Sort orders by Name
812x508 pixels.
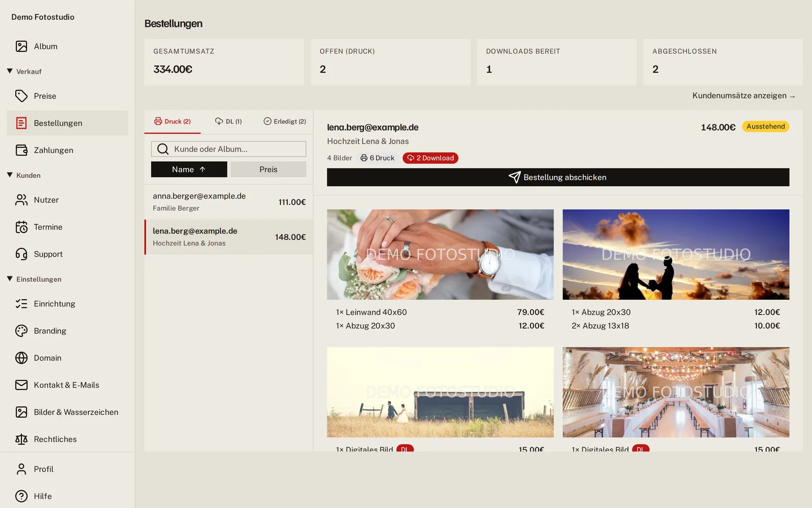(189, 170)
